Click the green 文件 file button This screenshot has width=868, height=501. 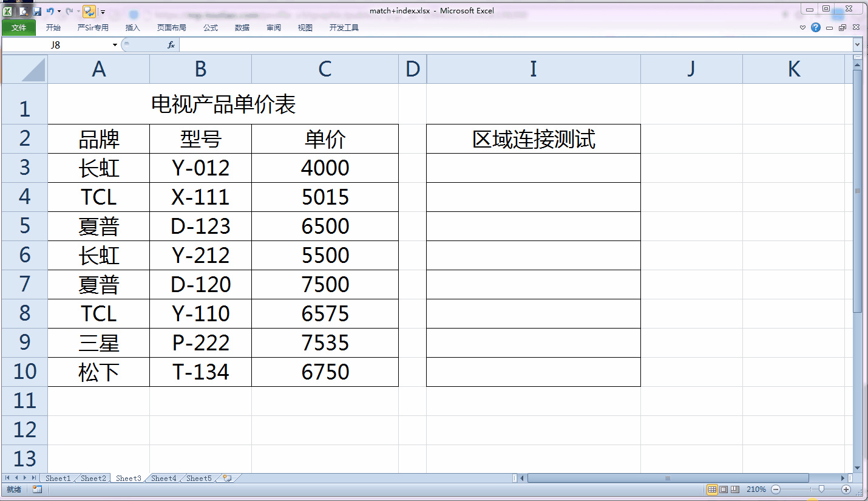pyautogui.click(x=19, y=27)
